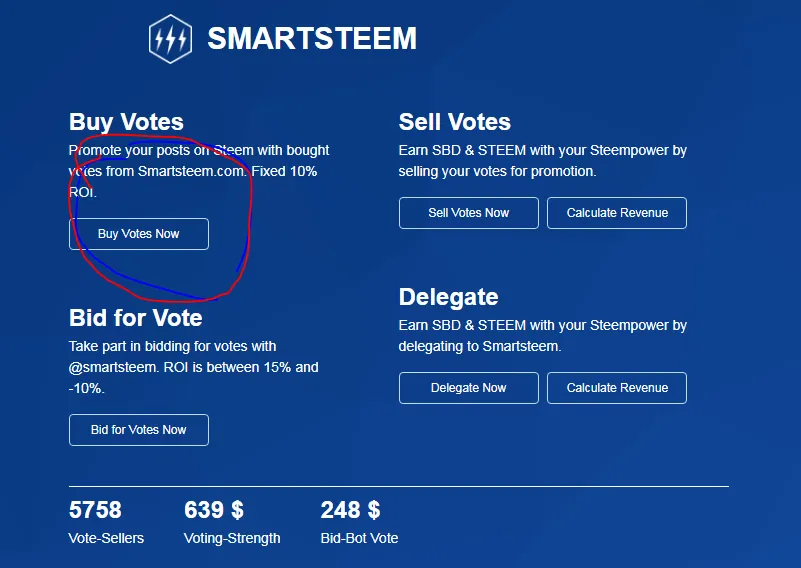Select the Delegate Now button
The height and width of the screenshot is (568, 801).
click(x=468, y=388)
